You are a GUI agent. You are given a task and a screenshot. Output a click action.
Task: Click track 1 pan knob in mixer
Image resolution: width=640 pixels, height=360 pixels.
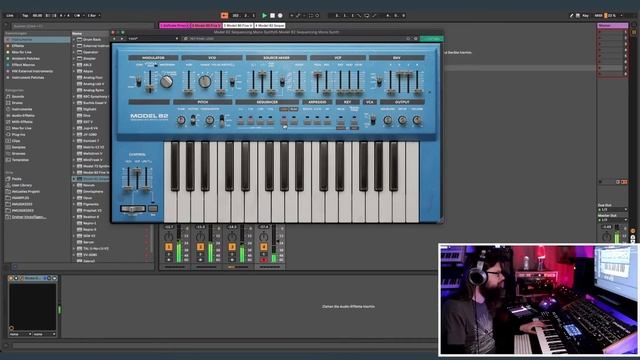(169, 237)
